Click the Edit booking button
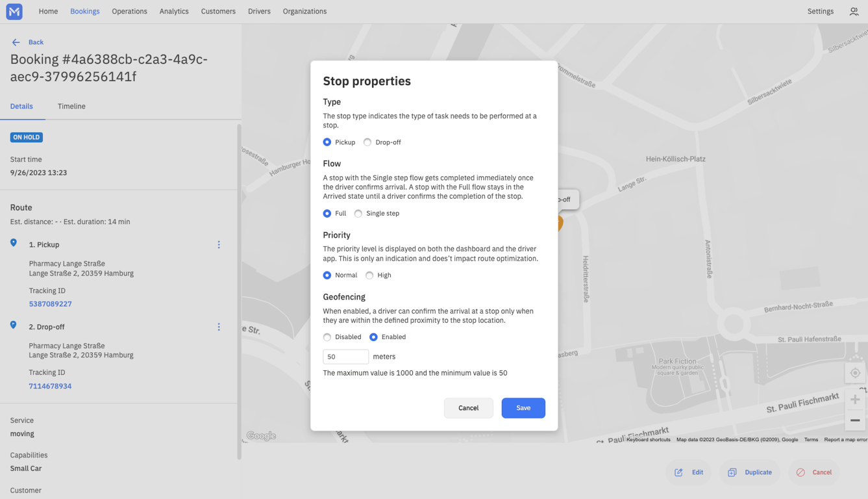Screen dimensions: 868x499 pyautogui.click(x=688, y=472)
